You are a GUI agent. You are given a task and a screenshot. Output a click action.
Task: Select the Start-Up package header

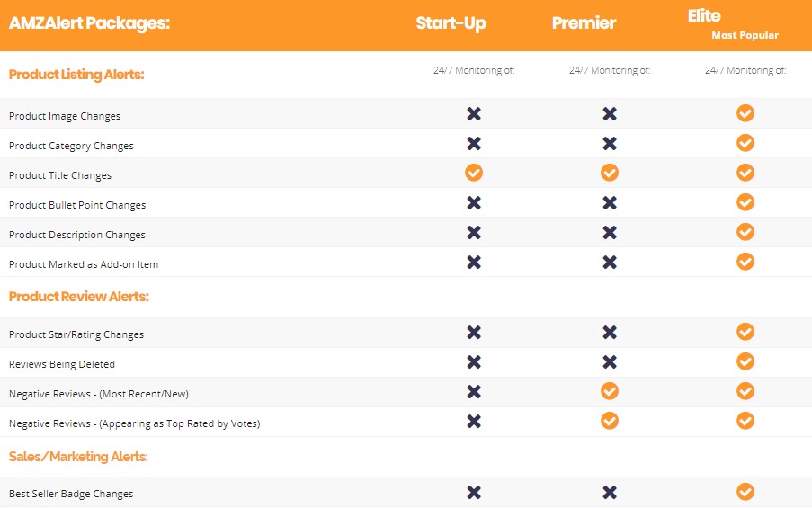pos(451,23)
